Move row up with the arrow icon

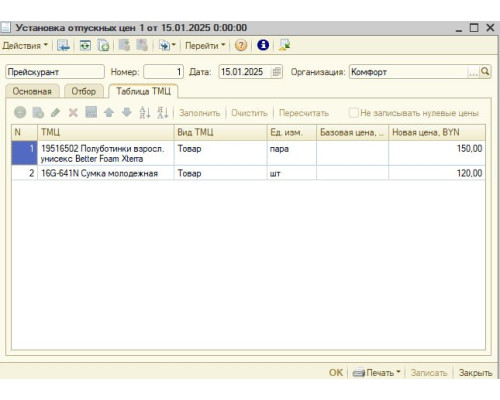click(109, 113)
